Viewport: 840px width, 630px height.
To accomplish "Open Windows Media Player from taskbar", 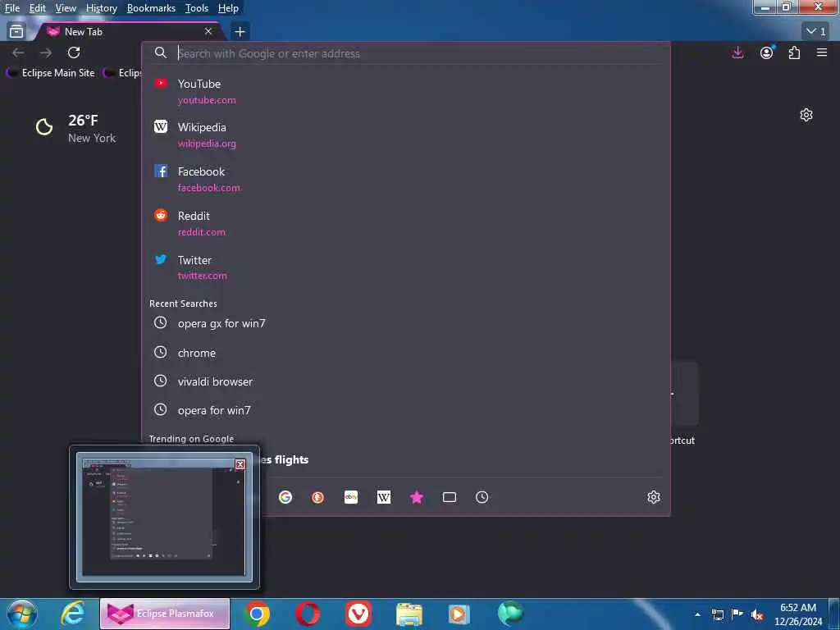I will click(459, 614).
